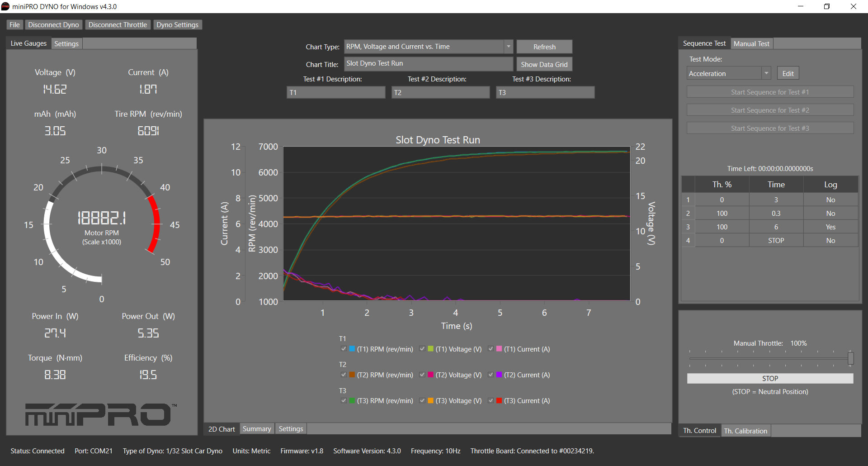Click the Th. % column header
This screenshot has width=868, height=466.
pyautogui.click(x=722, y=184)
